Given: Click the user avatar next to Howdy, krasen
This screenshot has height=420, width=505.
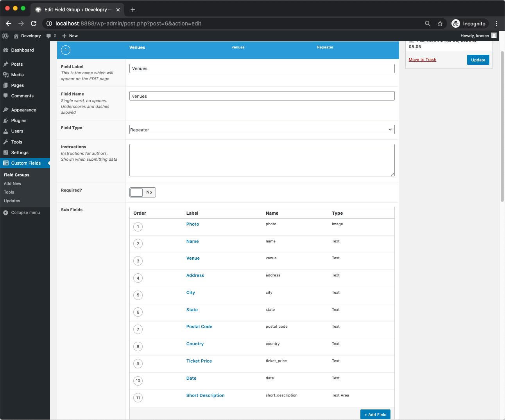Looking at the screenshot, I should pos(494,36).
